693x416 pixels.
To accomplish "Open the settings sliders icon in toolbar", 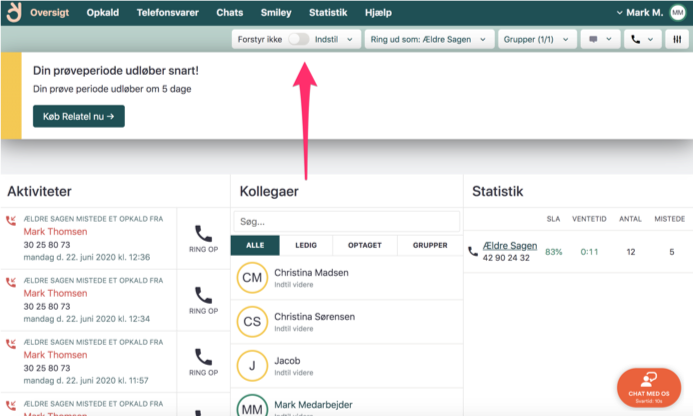I will pos(677,39).
